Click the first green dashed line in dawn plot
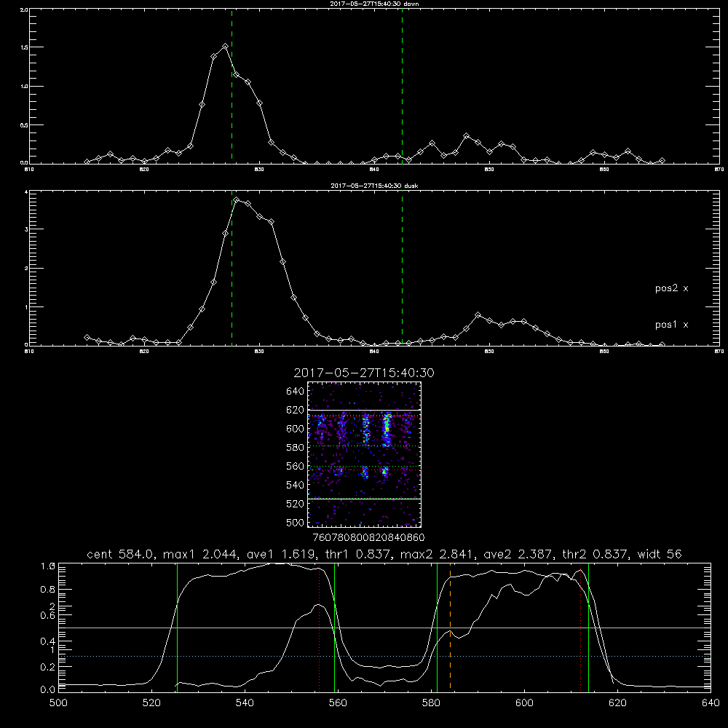The image size is (728, 728). tap(232, 87)
